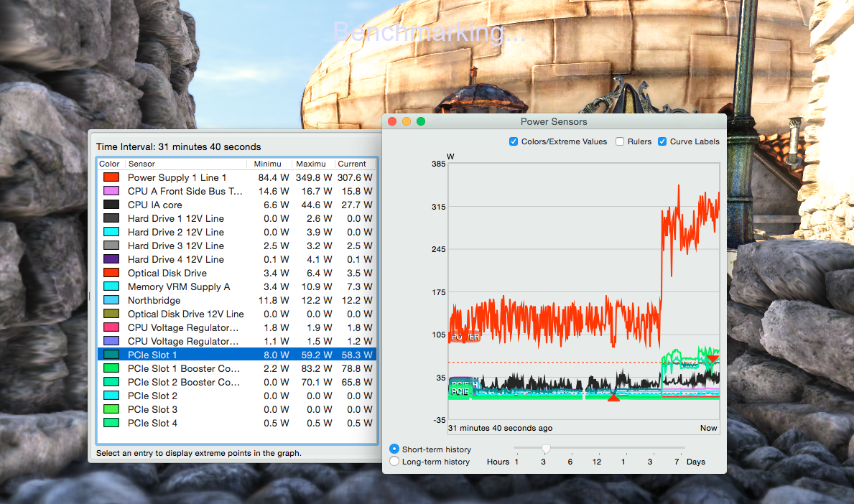The image size is (854, 504).
Task: Select the PCIe Slot 3 sensor row
Action: (x=237, y=409)
